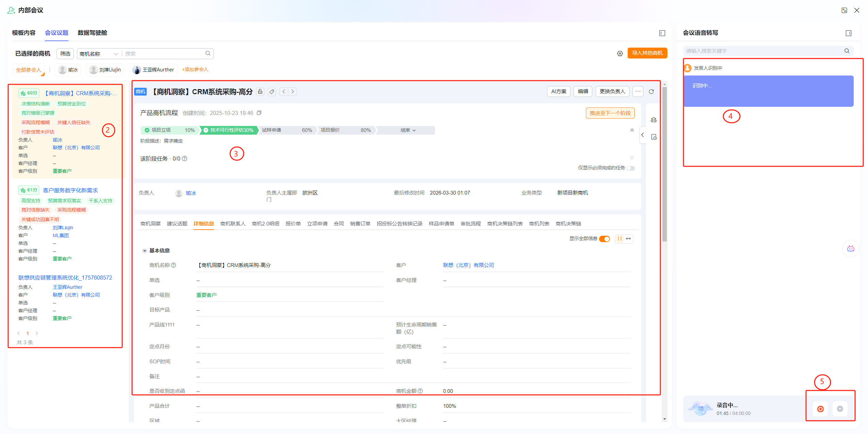Image resolution: width=868 pixels, height=434 pixels.
Task: Switch to the 数据驾驶舱 tab
Action: [x=92, y=33]
